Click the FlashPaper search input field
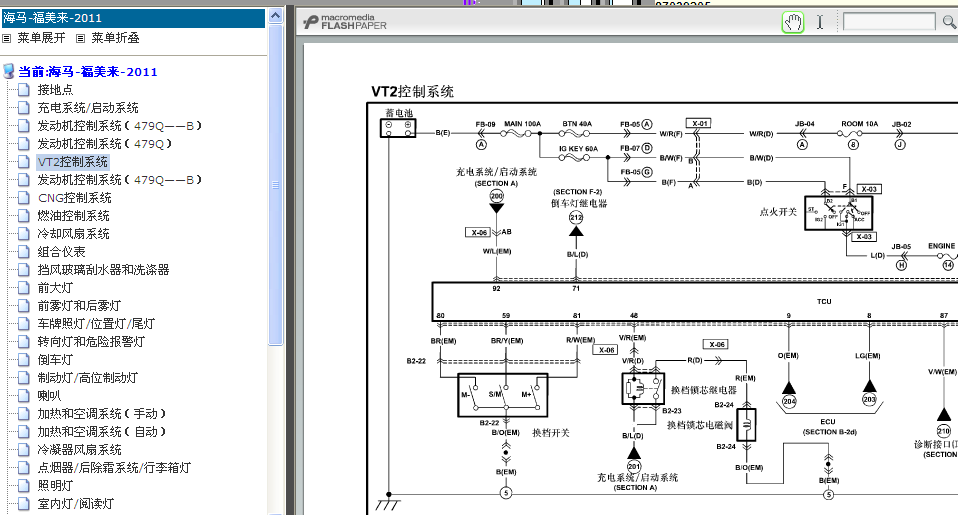The height and width of the screenshot is (515, 958). 889,22
